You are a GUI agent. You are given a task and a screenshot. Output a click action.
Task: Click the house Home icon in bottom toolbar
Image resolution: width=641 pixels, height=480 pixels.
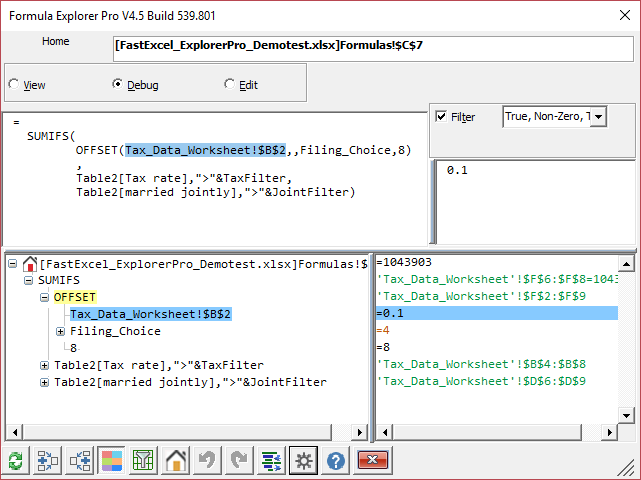coord(176,461)
